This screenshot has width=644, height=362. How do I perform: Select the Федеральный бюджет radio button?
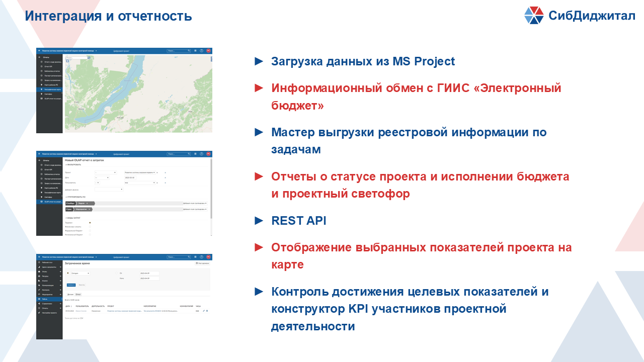point(90,231)
